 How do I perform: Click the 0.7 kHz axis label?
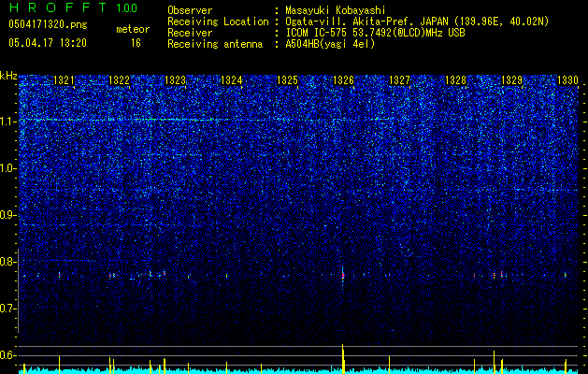point(7,309)
